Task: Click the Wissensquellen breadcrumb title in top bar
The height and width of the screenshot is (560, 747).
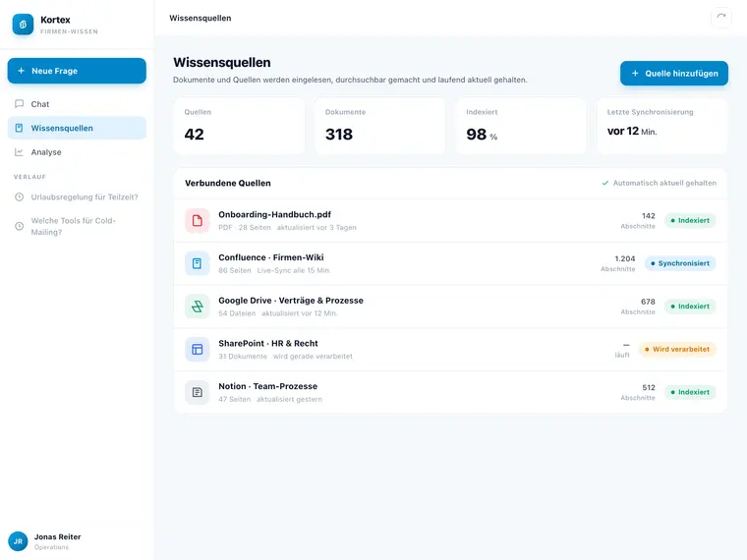Action: point(201,18)
